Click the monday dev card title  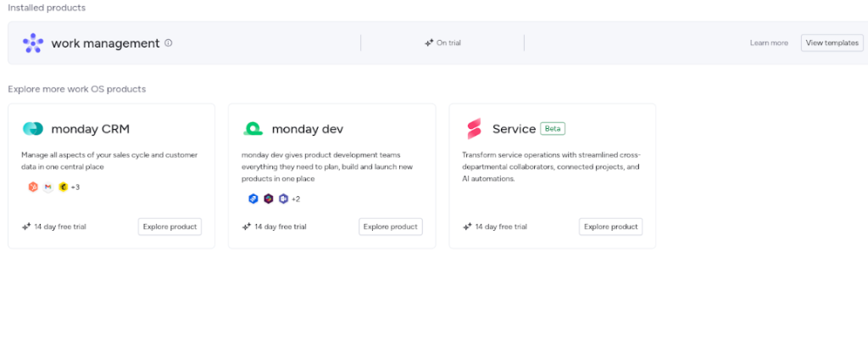(307, 129)
